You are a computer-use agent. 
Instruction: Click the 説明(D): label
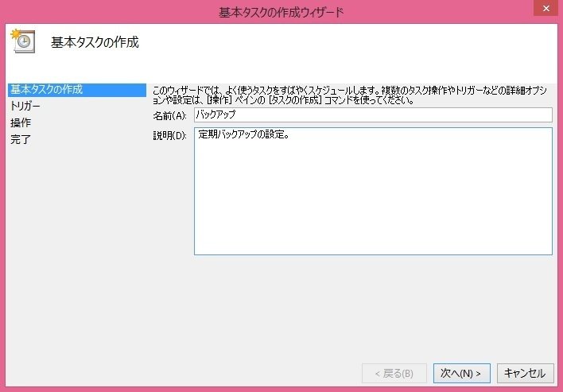point(169,135)
